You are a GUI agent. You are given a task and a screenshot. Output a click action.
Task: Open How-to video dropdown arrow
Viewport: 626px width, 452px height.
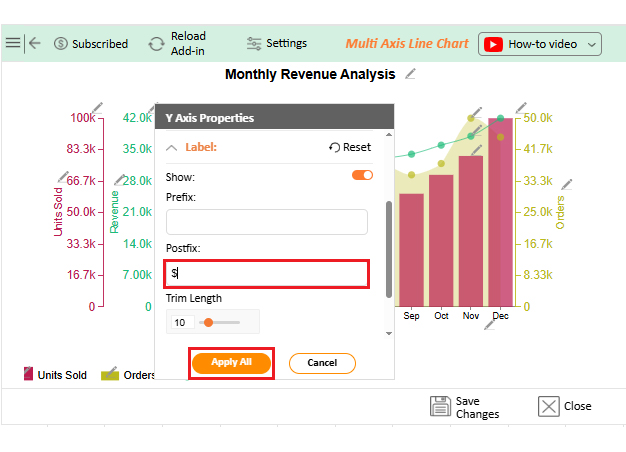click(593, 44)
